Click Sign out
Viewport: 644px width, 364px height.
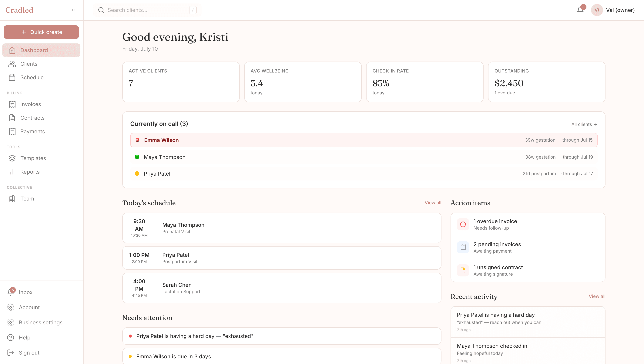pos(41,353)
